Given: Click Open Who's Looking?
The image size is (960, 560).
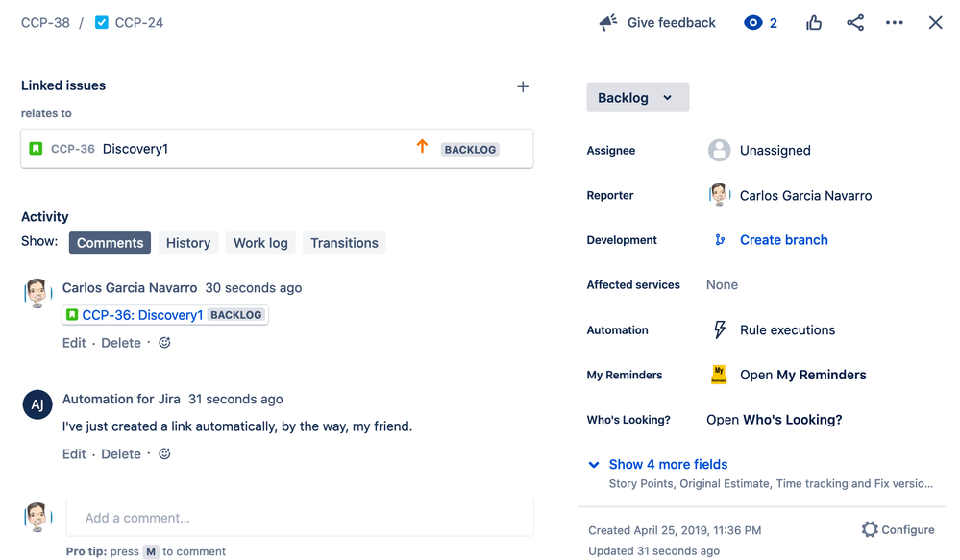Looking at the screenshot, I should click(x=774, y=420).
